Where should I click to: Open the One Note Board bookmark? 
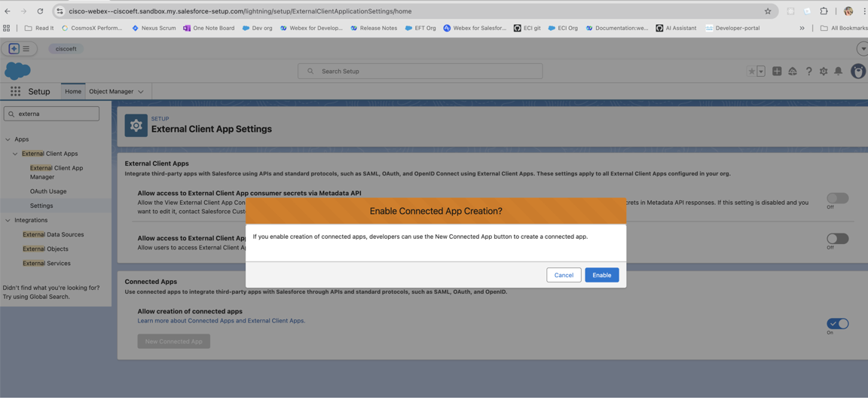click(x=209, y=28)
